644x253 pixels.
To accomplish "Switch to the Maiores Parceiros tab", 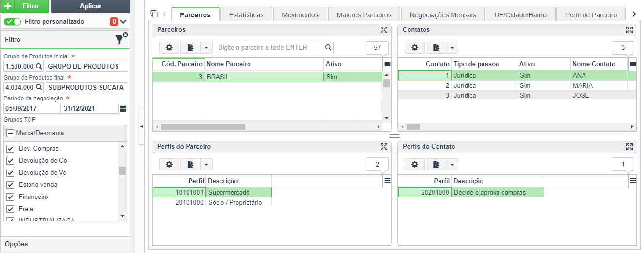I will [364, 14].
